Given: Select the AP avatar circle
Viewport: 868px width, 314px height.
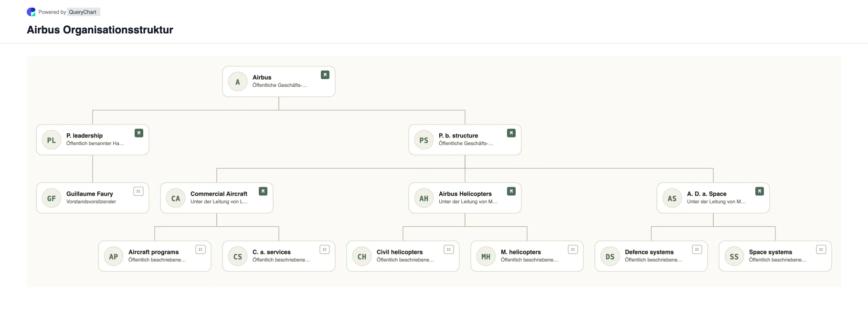Looking at the screenshot, I should click(114, 257).
